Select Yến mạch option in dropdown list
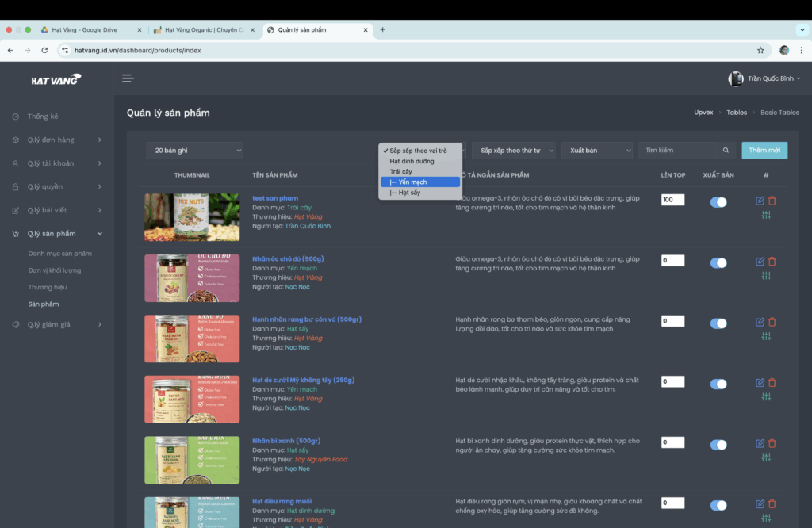The image size is (812, 528). (420, 182)
